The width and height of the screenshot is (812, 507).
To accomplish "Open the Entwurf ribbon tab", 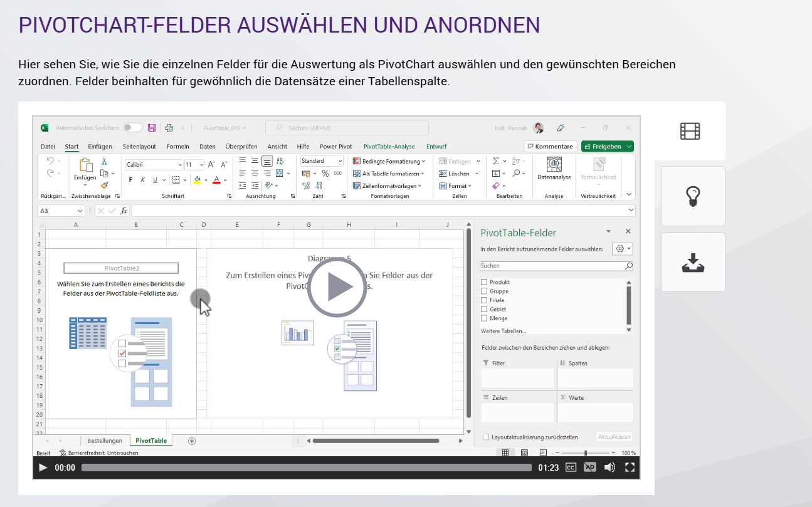I will click(436, 147).
